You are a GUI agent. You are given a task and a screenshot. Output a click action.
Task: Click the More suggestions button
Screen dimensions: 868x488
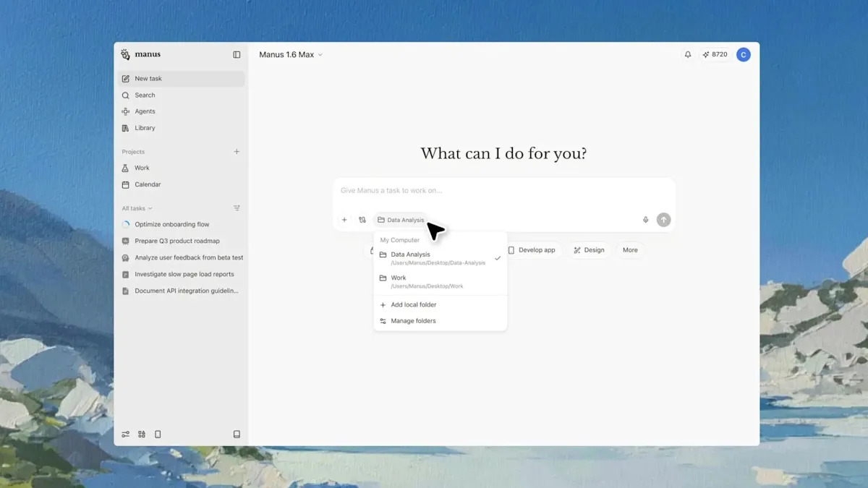[630, 250]
